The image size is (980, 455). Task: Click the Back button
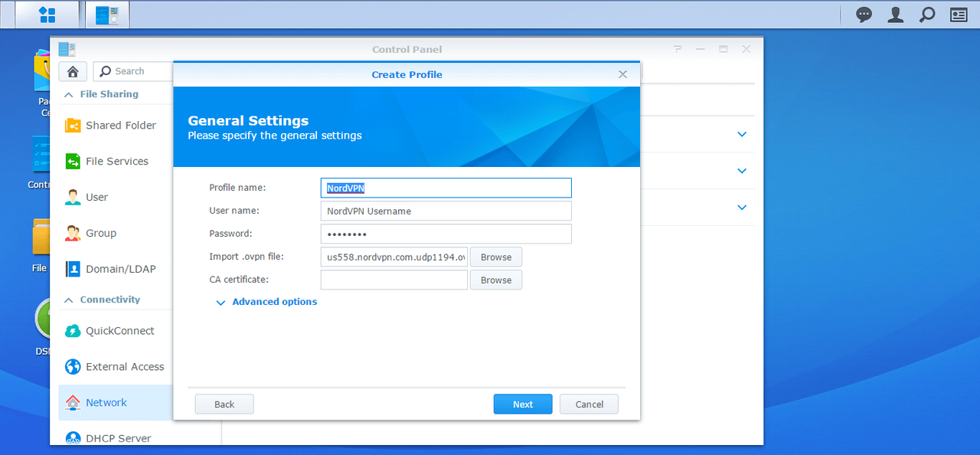click(224, 404)
